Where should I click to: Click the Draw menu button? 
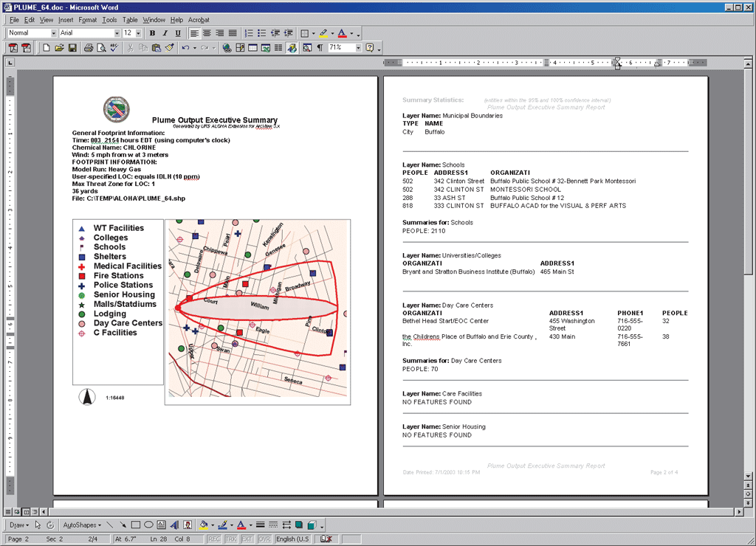coord(18,525)
